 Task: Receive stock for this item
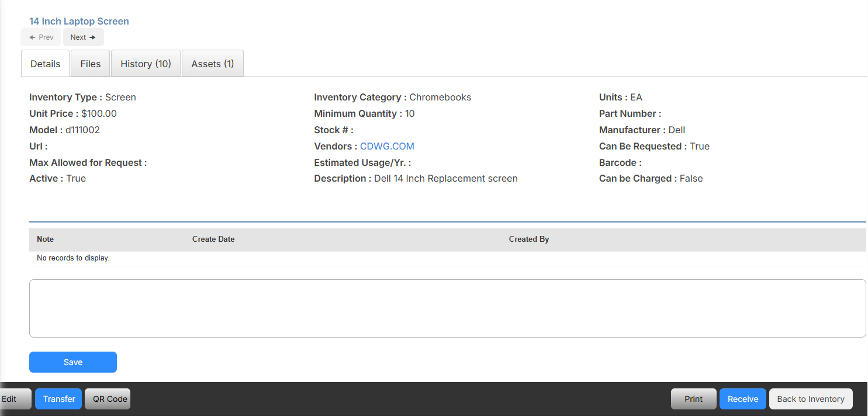pyautogui.click(x=742, y=398)
